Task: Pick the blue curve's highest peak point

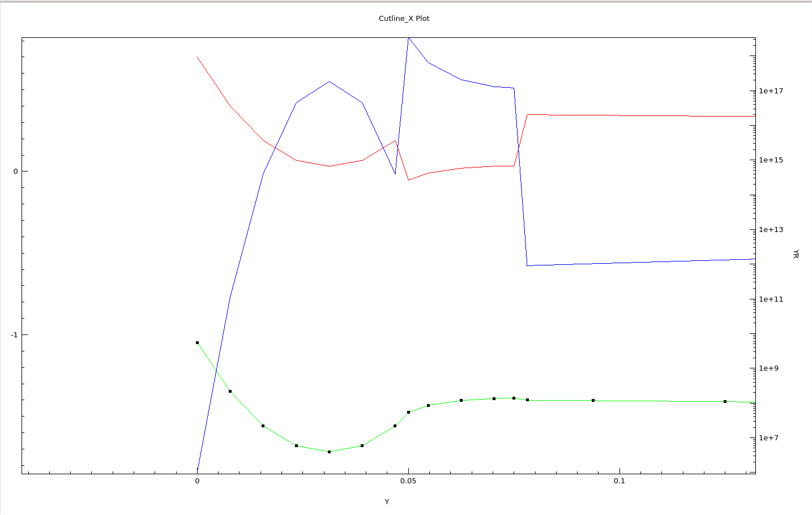Action: [409, 38]
